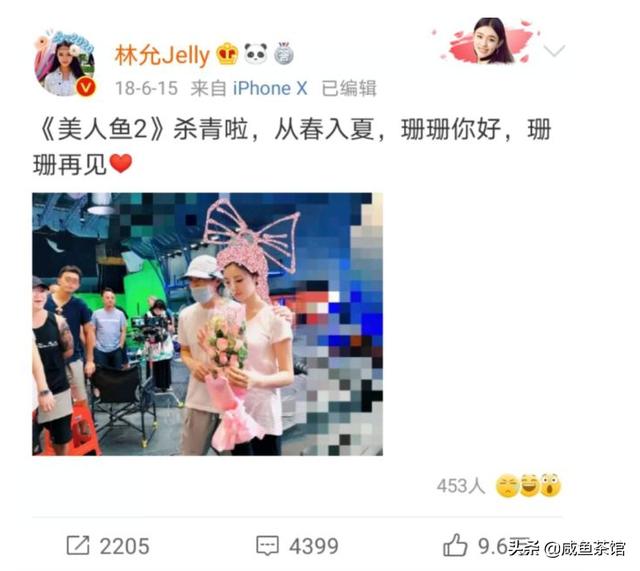The width and height of the screenshot is (640, 571).
Task: Tap the panda badge icon
Action: tap(256, 53)
